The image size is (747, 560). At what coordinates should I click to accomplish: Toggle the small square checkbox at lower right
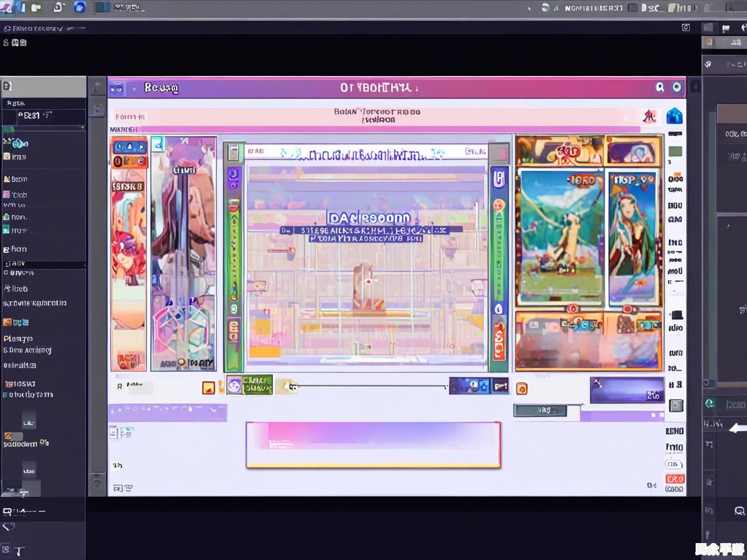tap(676, 405)
